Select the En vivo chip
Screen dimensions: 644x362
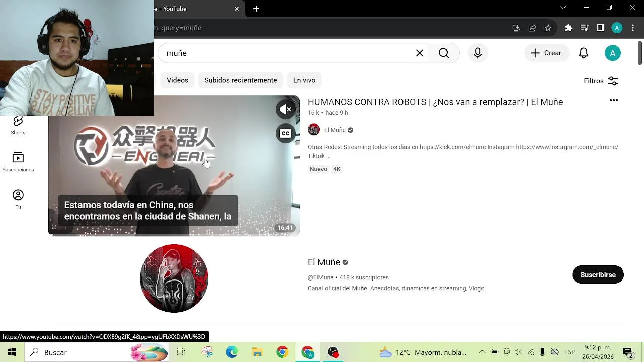click(x=304, y=80)
